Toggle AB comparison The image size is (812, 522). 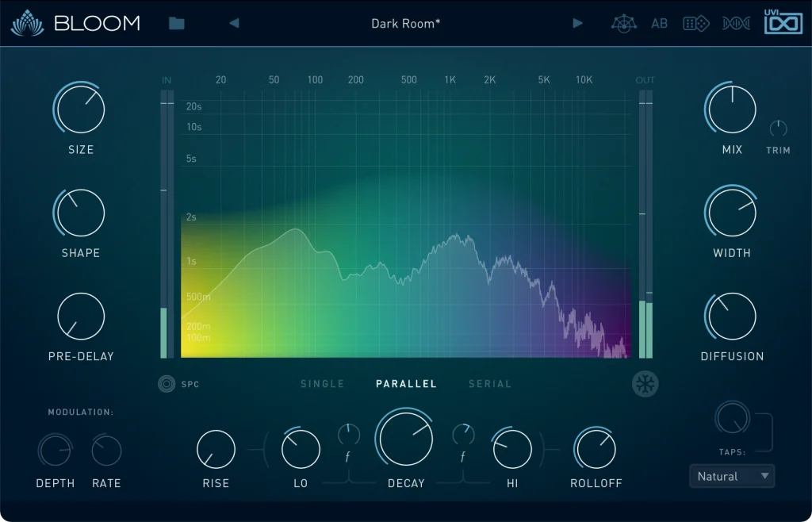tap(660, 24)
